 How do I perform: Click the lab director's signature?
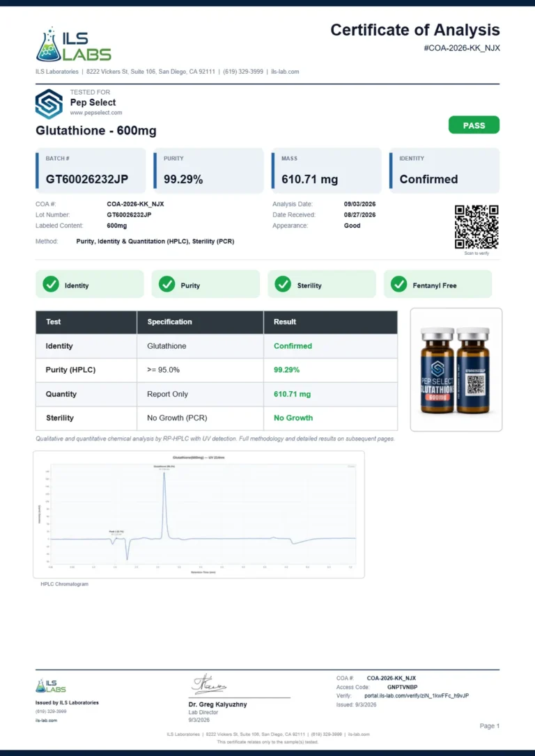(209, 684)
